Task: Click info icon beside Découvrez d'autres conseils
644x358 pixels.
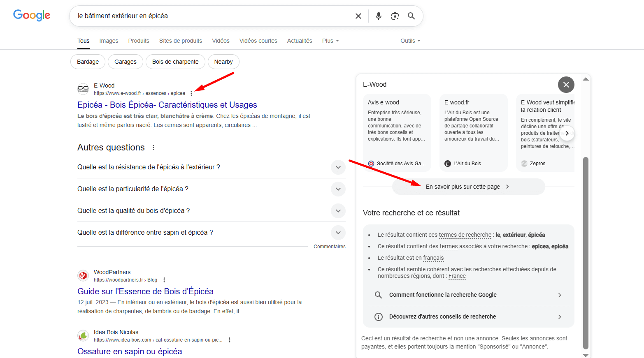Action: (379, 317)
